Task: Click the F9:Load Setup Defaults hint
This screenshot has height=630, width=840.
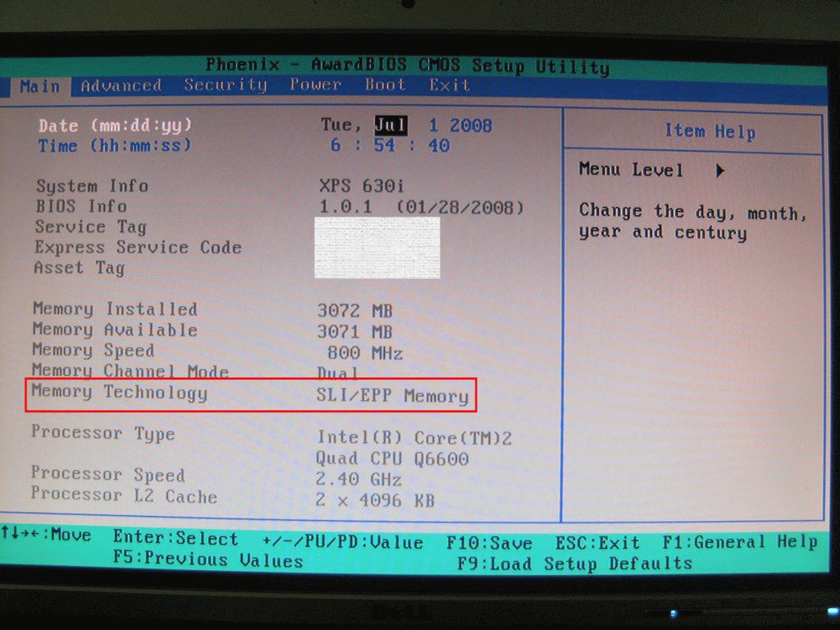Action: [x=574, y=564]
